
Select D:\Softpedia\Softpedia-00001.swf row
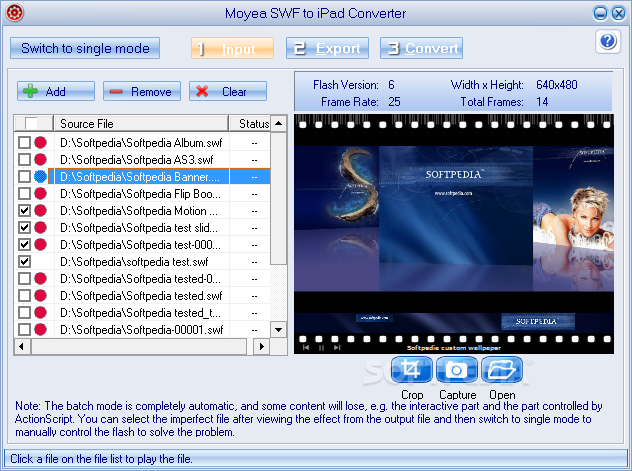(141, 330)
